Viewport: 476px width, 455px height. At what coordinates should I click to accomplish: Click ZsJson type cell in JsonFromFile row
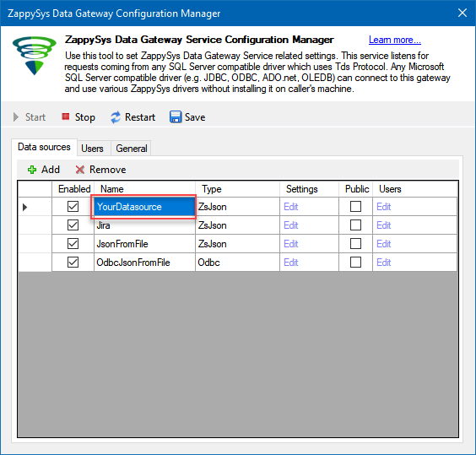(x=237, y=244)
